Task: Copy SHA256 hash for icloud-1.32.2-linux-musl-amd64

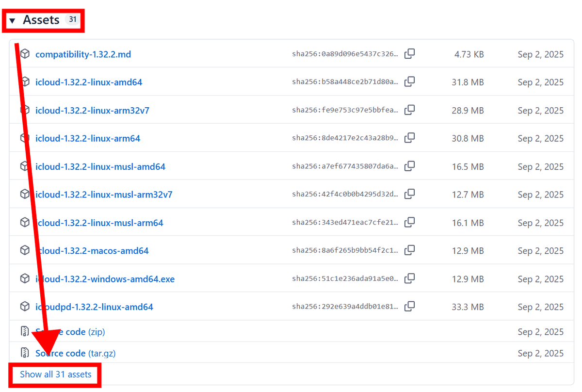Action: click(x=410, y=166)
